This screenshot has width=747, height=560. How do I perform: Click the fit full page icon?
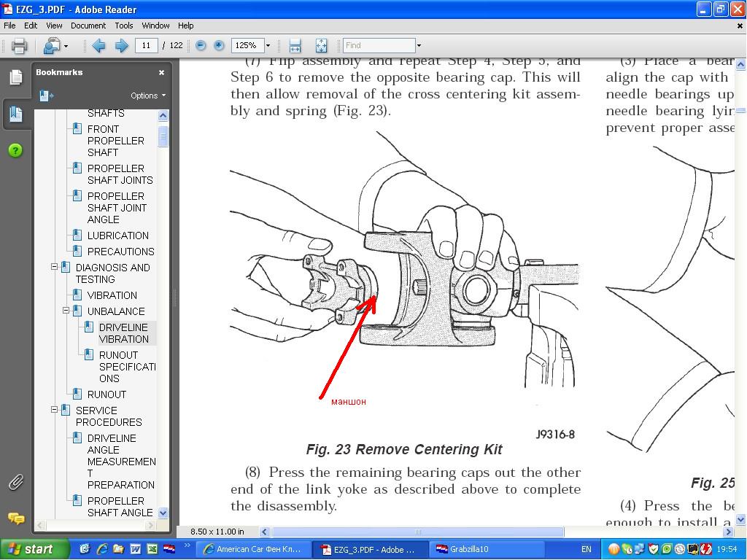click(321, 46)
